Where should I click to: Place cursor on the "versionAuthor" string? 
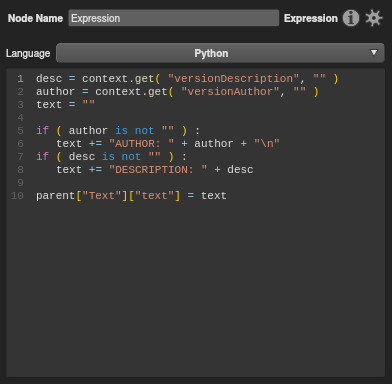coord(230,92)
